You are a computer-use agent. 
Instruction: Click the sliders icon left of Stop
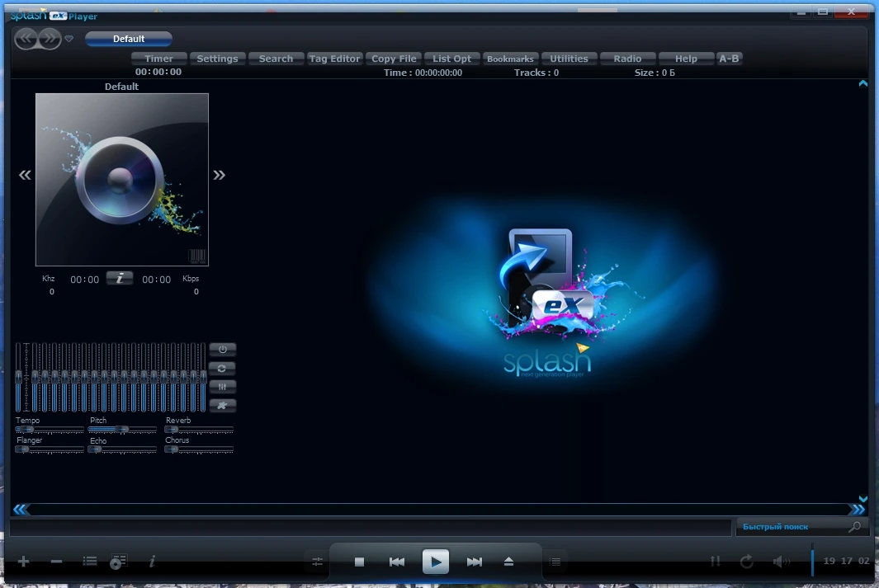point(317,561)
